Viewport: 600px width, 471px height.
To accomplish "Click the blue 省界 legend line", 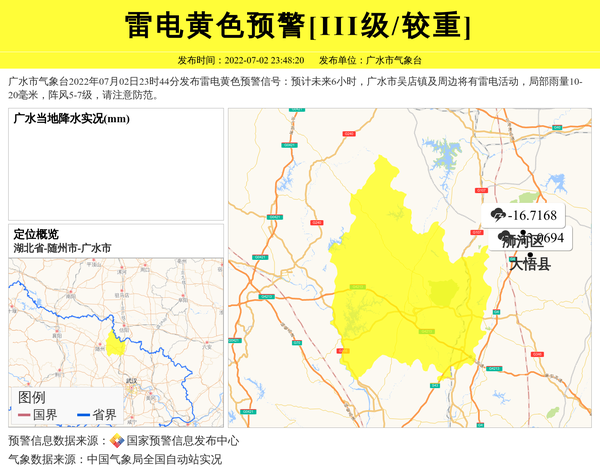I will 82,415.
